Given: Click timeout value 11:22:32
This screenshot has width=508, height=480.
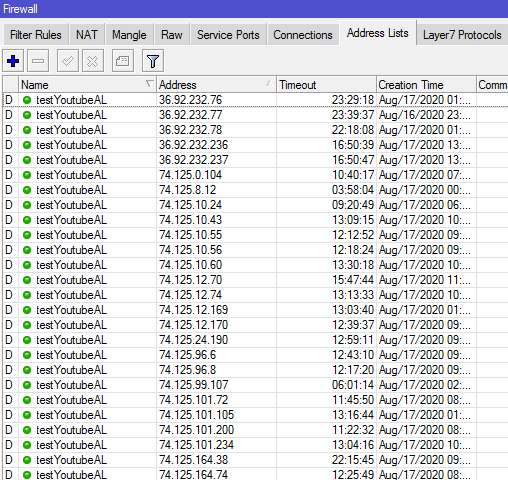Looking at the screenshot, I should pyautogui.click(x=353, y=430).
